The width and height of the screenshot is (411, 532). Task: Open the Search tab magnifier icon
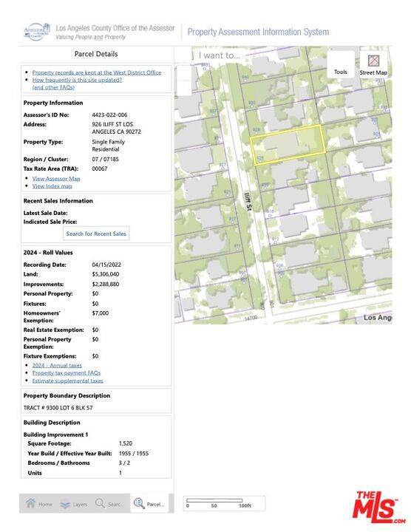[x=100, y=503]
